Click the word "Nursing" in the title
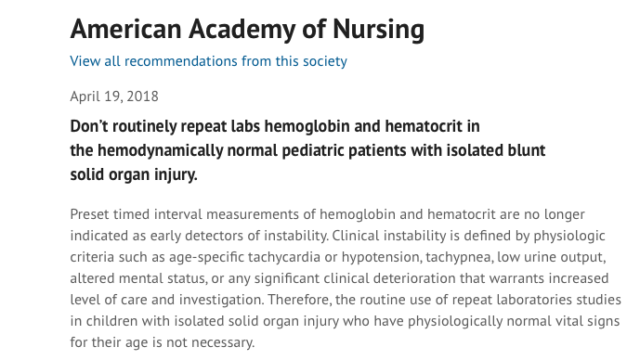640x360 pixels. tap(378, 30)
